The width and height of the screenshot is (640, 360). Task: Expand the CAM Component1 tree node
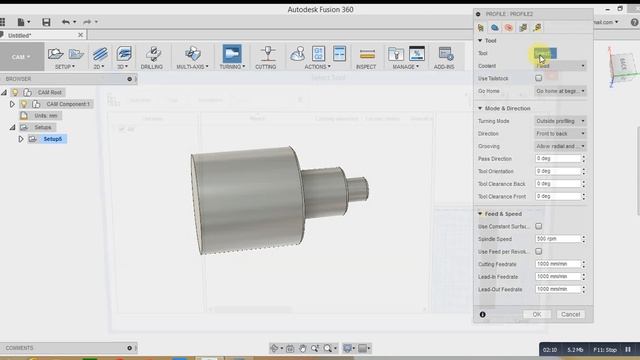coord(12,104)
